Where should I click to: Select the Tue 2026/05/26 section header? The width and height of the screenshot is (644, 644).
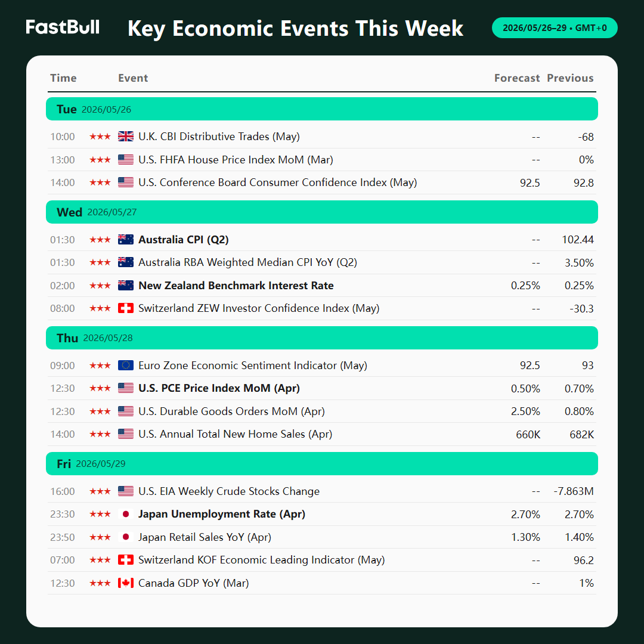[x=321, y=109]
